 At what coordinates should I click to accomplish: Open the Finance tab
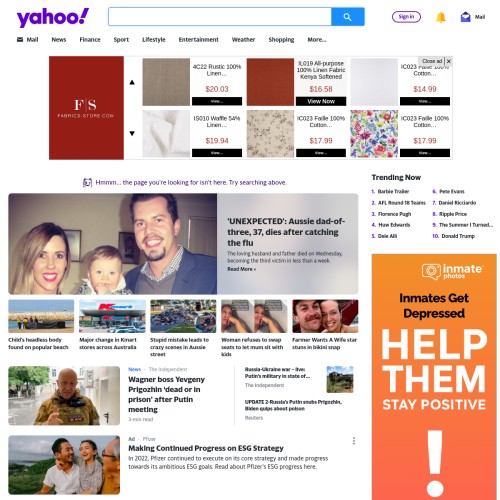[x=90, y=39]
